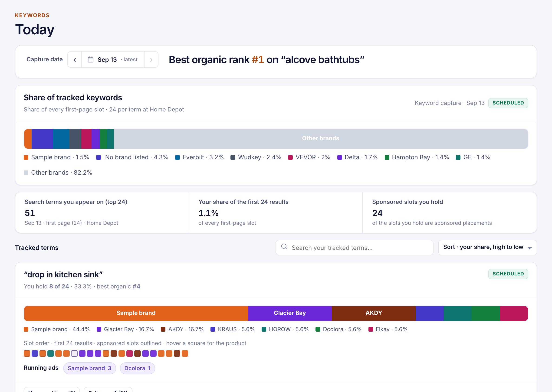The height and width of the screenshot is (392, 552).
Task: Click Other brands 82.2% legend swatch
Action: coord(26,173)
